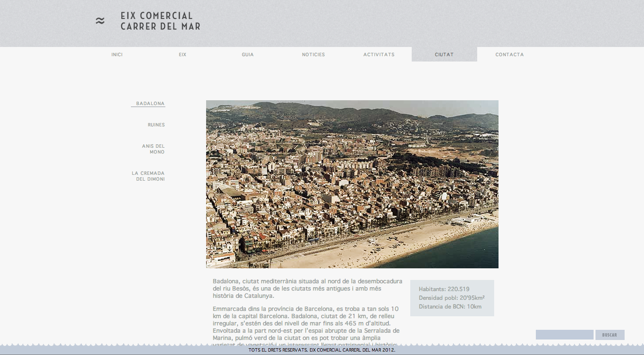Viewport: 644px width, 355px height.
Task: Click the aerial photo of Badalona
Action: pos(352,184)
